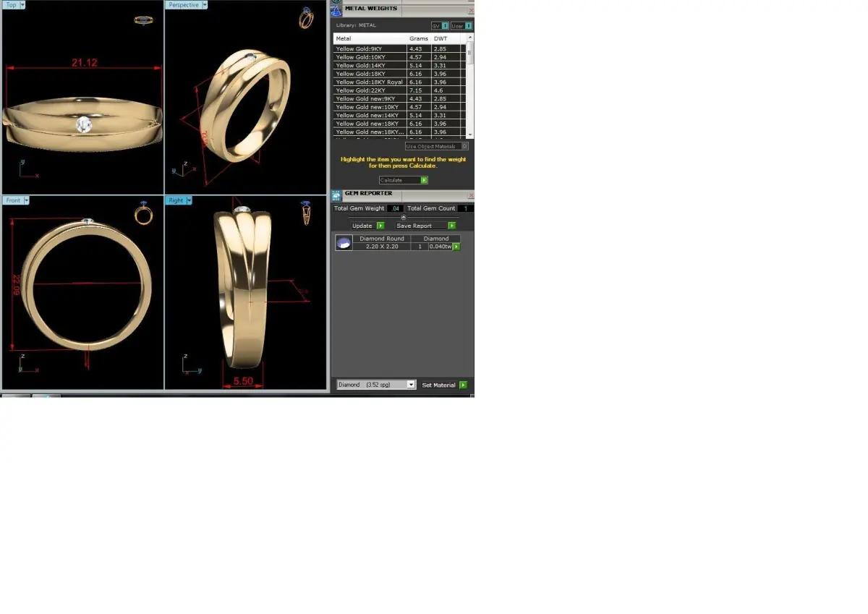Viewport: 868px width, 614px height.
Task: Close the Gem Reporter panel
Action: [x=471, y=195]
